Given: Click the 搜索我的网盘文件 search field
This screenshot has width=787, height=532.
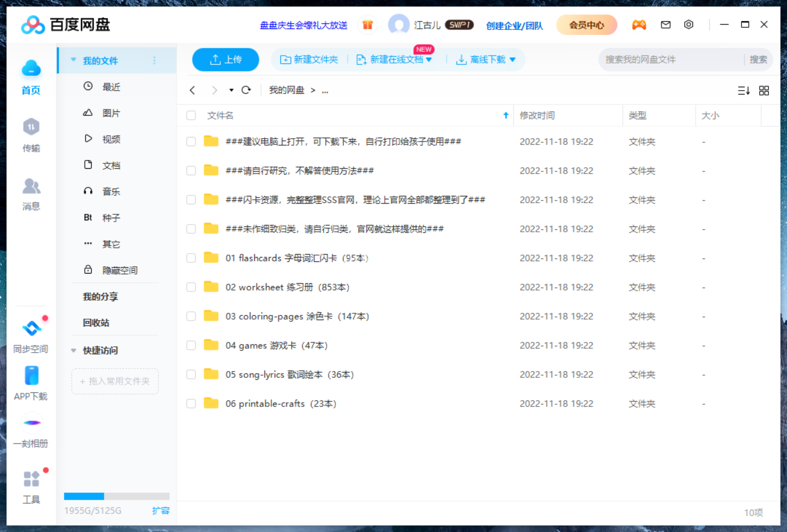Looking at the screenshot, I should coord(672,60).
